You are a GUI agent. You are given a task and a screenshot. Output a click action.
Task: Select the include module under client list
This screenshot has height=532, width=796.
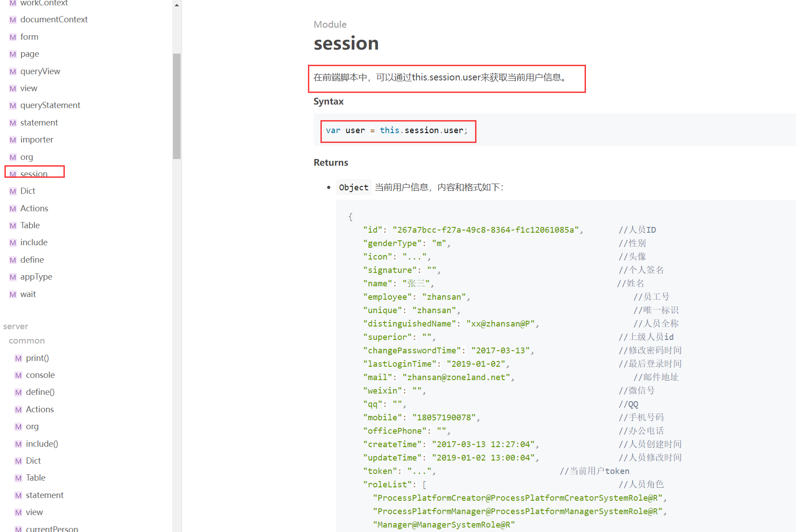click(x=34, y=243)
